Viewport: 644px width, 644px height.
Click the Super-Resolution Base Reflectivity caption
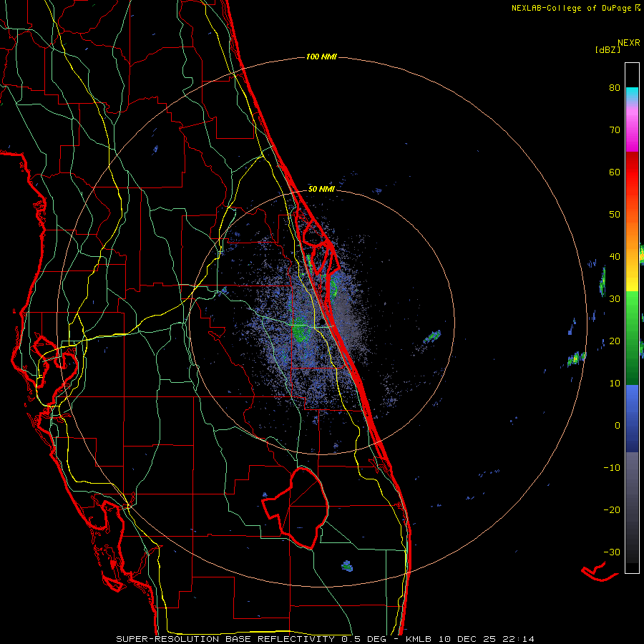coord(326,639)
